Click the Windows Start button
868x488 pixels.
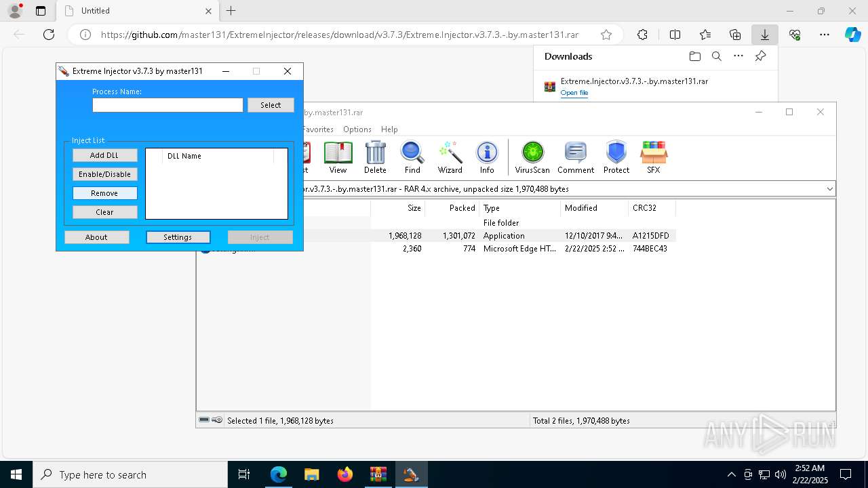point(16,474)
